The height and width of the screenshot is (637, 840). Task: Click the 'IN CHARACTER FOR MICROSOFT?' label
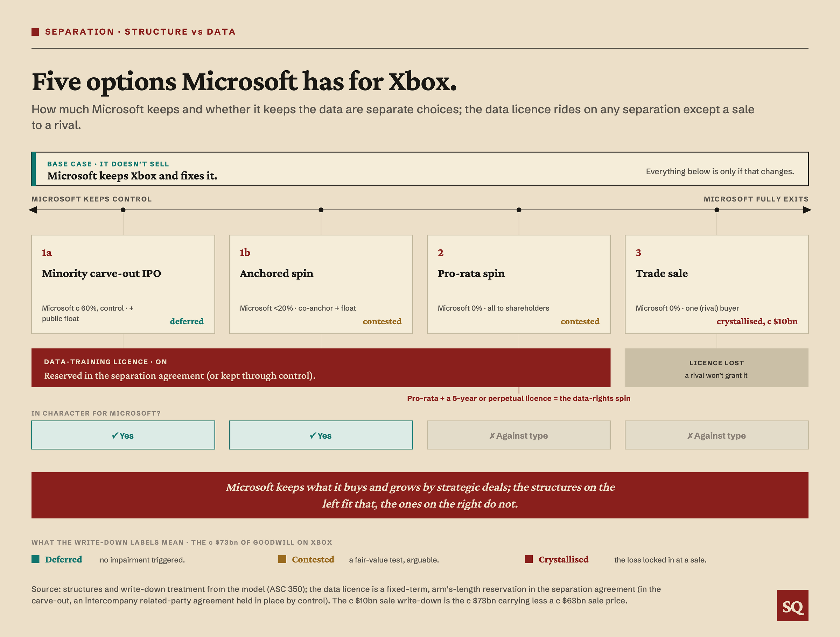(96, 413)
